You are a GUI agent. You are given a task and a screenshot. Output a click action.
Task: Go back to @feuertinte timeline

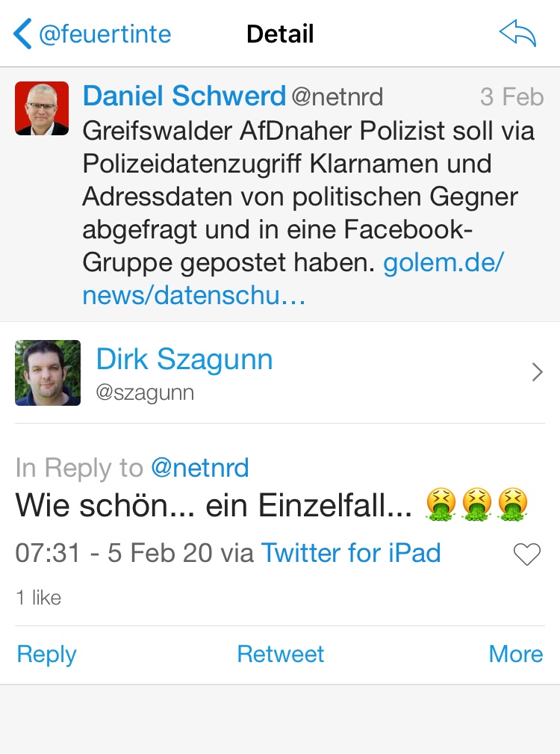coord(105,34)
